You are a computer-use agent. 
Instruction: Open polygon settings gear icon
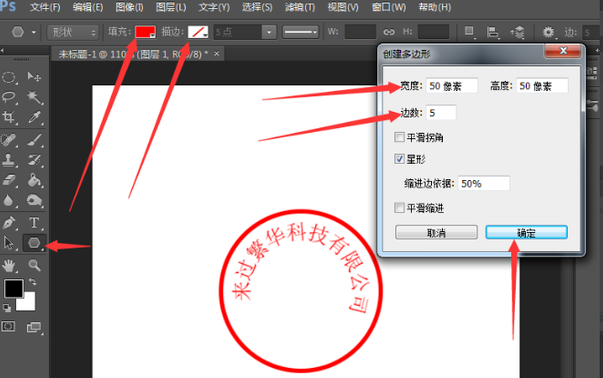coord(548,32)
